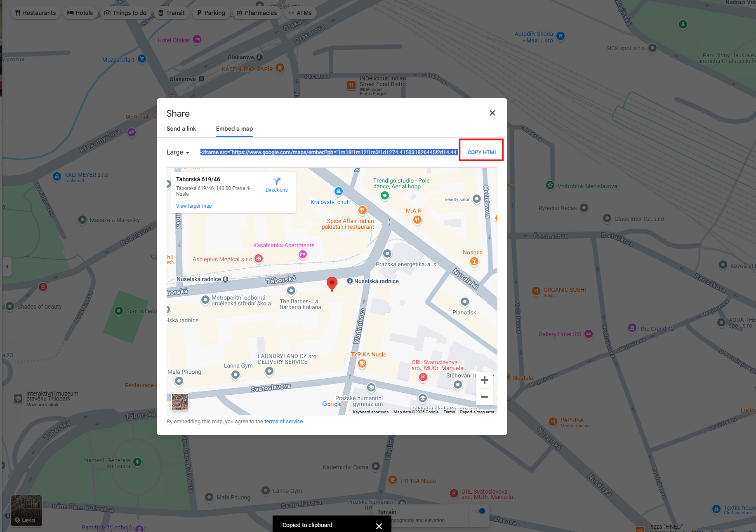Open the Directions icon in embed preview
This screenshot has height=532, width=756.
tap(277, 181)
